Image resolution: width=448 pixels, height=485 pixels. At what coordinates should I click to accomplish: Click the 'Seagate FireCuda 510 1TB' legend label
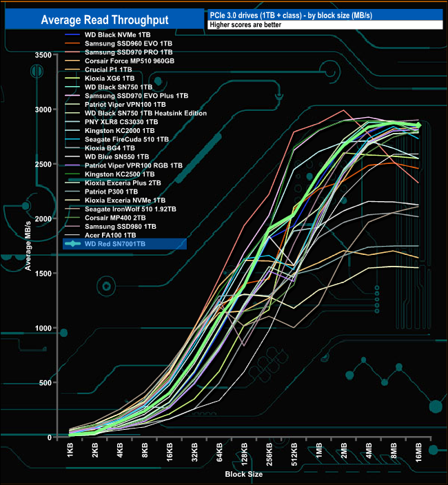click(127, 139)
